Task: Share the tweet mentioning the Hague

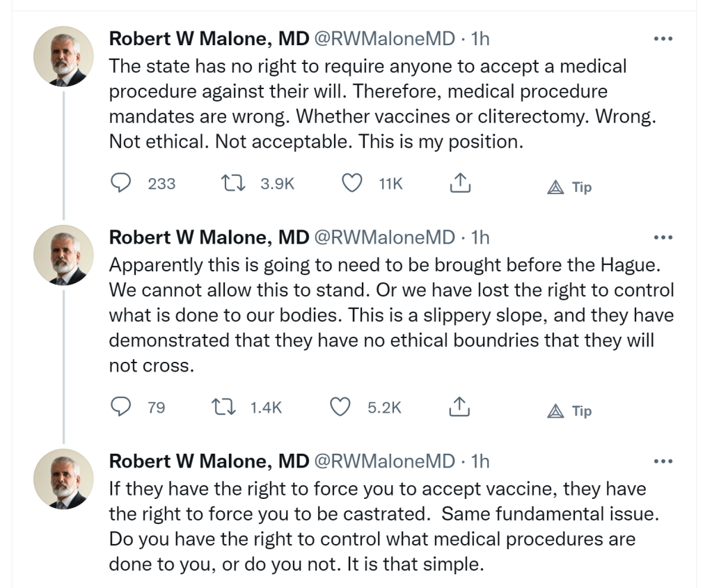Action: click(460, 407)
